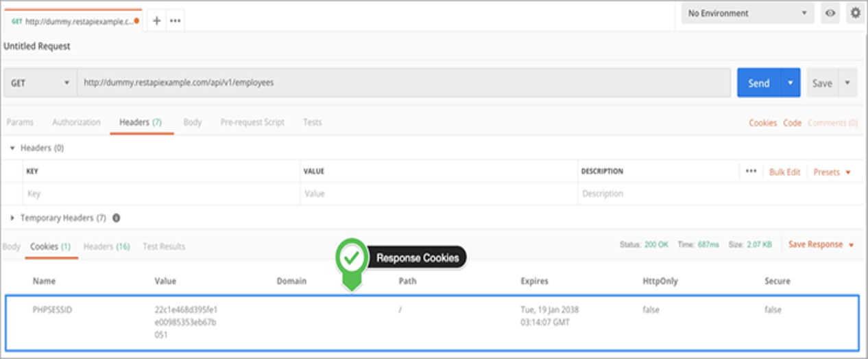Open the Send button dropdown arrow
The image size is (868, 359).
[791, 83]
